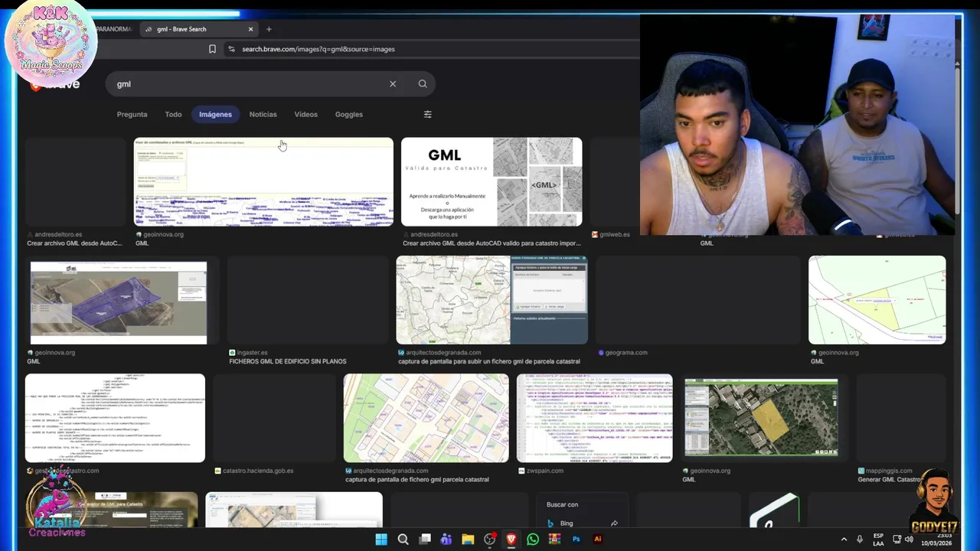The image size is (980, 551).
Task: Open network icon in system tray
Action: coord(897,540)
